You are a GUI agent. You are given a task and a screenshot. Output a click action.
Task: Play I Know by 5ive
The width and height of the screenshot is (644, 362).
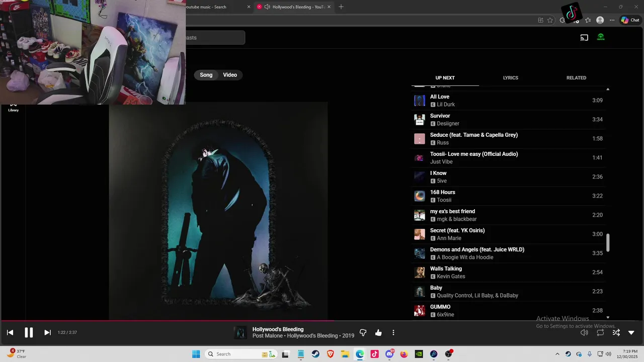coord(508,177)
